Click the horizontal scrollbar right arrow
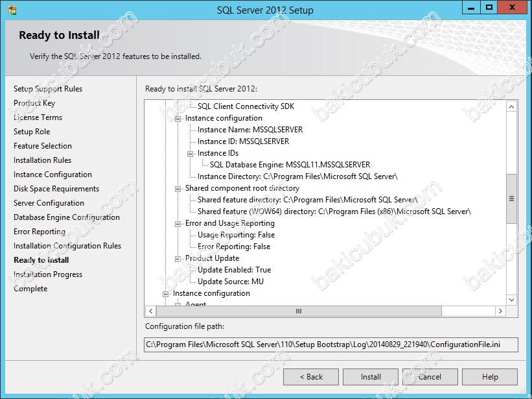 (x=500, y=311)
